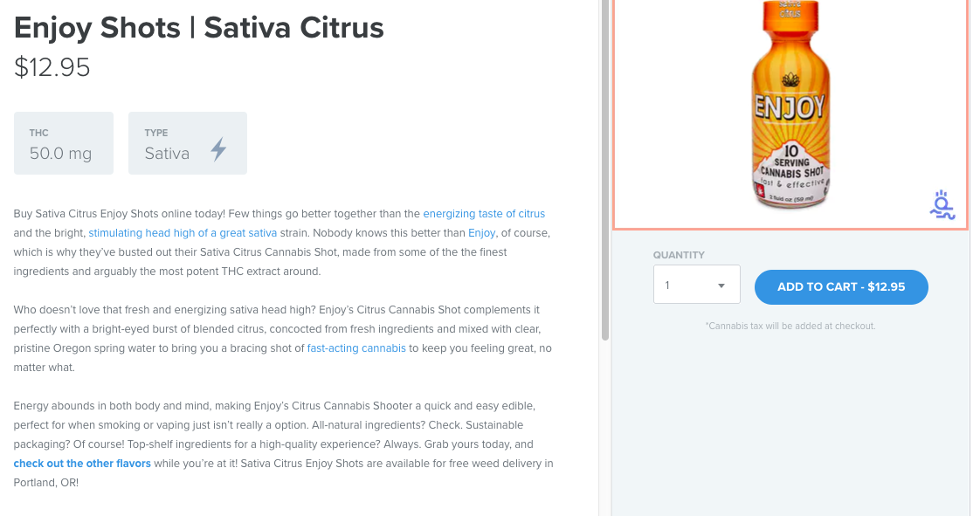Follow the 'fast-acting cannabis' link
980x516 pixels.
click(x=356, y=348)
